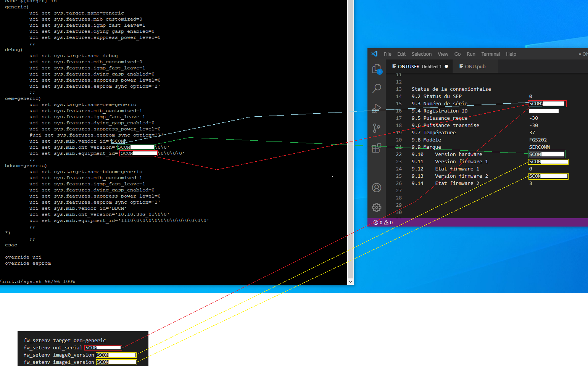Click '9.5 Puissance reçue' text
The height and width of the screenshot is (373, 588).
click(x=439, y=118)
